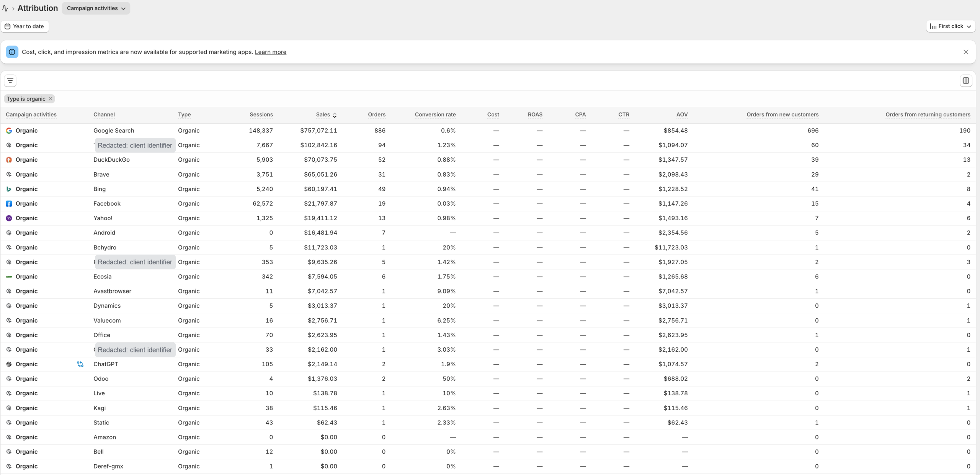Click the Ecosia icon in Ecosia row

coord(9,277)
